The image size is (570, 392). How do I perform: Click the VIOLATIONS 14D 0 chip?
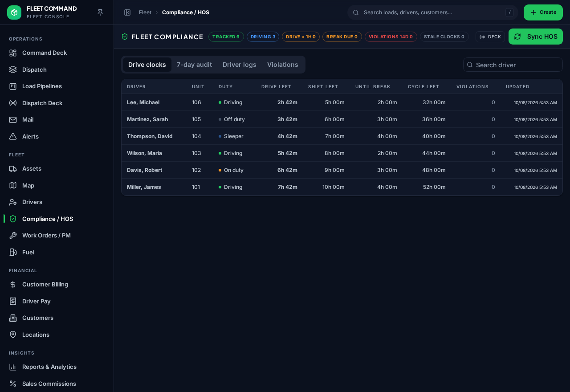(x=391, y=37)
